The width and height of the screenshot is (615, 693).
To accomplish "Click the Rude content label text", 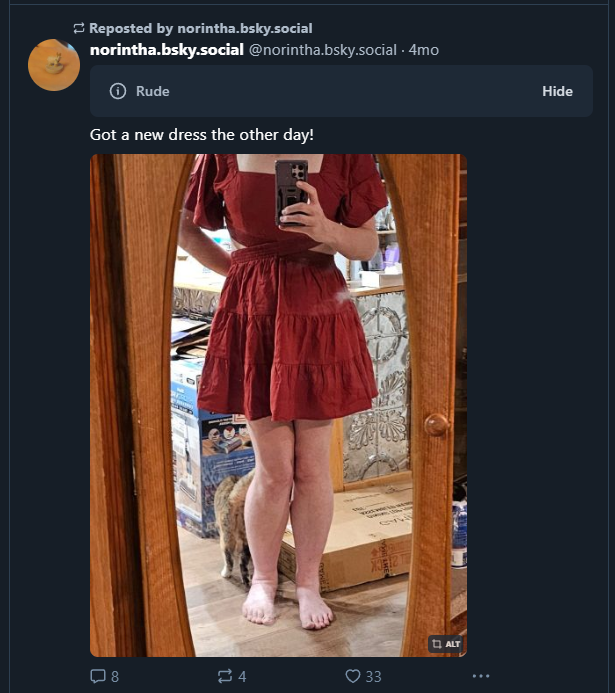I will tap(152, 91).
